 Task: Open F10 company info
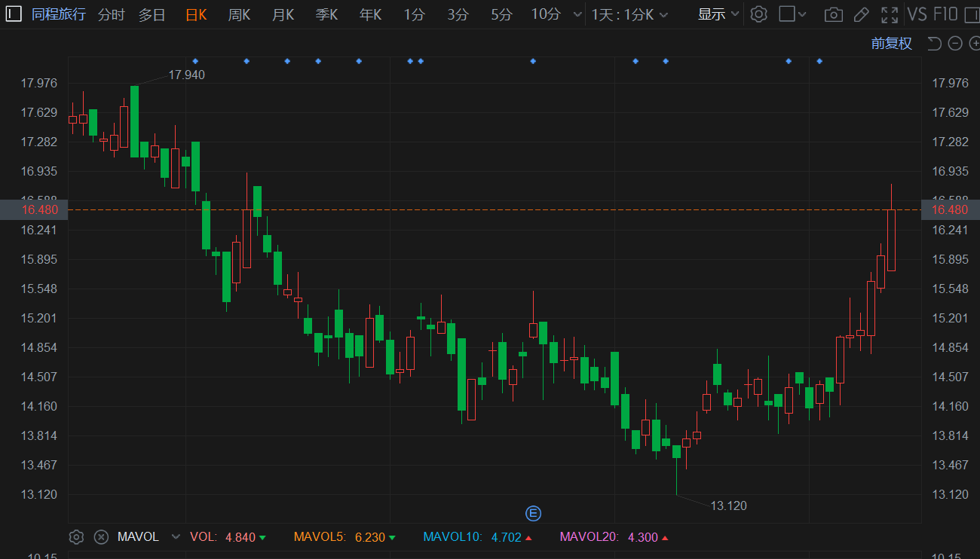tap(945, 14)
